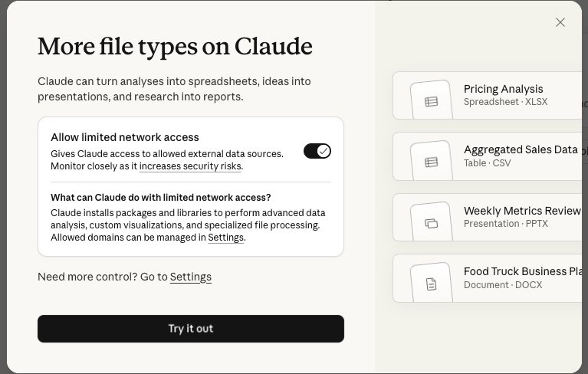This screenshot has height=374, width=588.
Task: Click the Presentation · PPTX subtitle
Action: coord(506,224)
